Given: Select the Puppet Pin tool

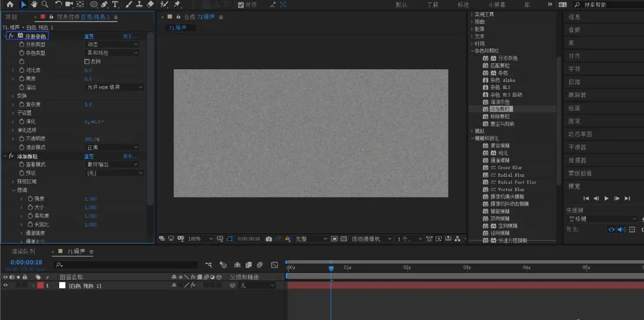Looking at the screenshot, I should coord(177,5).
